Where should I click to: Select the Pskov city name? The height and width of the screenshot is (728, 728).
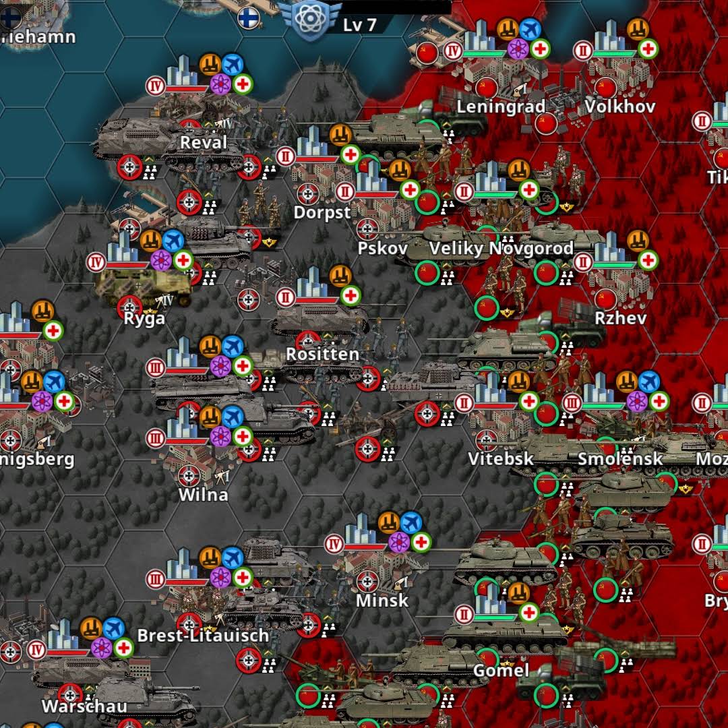coord(383,248)
